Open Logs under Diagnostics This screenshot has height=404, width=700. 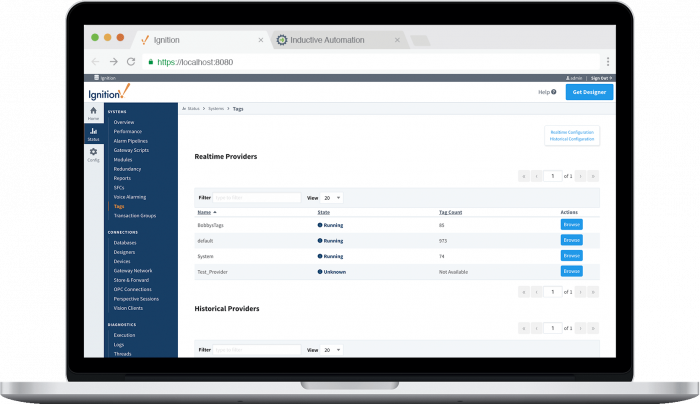[119, 345]
